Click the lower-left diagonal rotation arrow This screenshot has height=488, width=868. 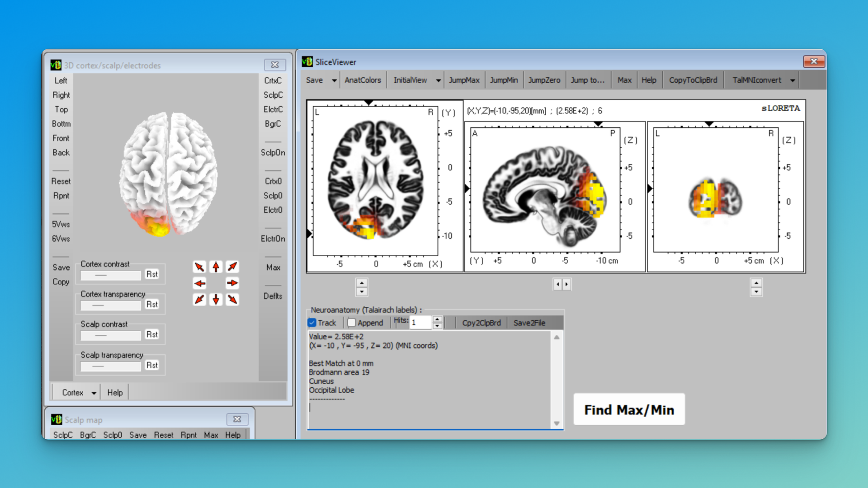[x=199, y=300]
